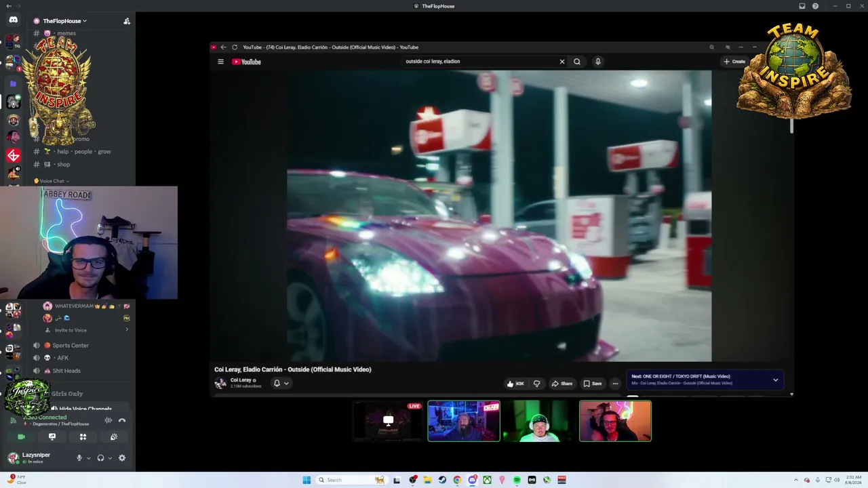Open the Coi Leray channel name link
868x488 pixels.
pyautogui.click(x=241, y=380)
